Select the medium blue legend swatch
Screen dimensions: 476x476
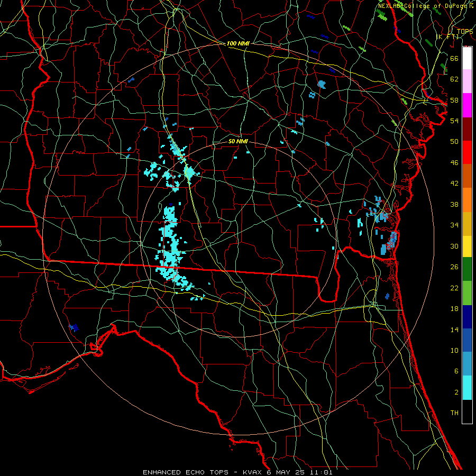pos(467,340)
